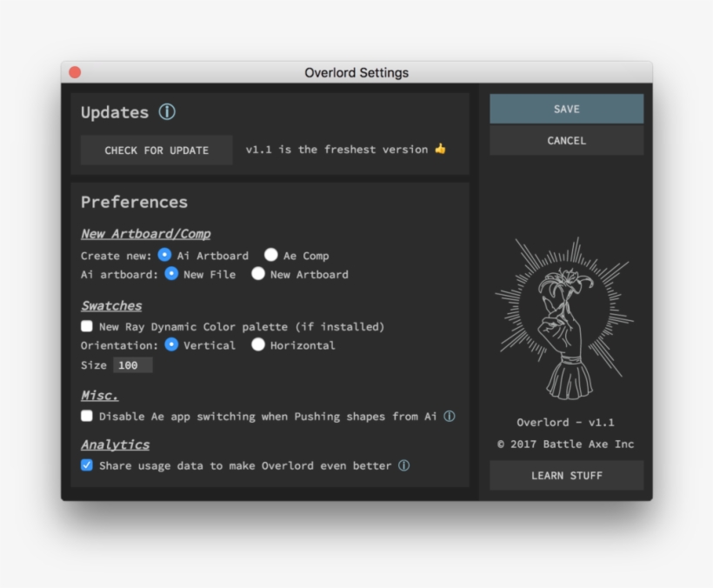Click the 'v1.1 is the freshest version' text
Viewport: 713px width, 588px height.
[x=337, y=150]
